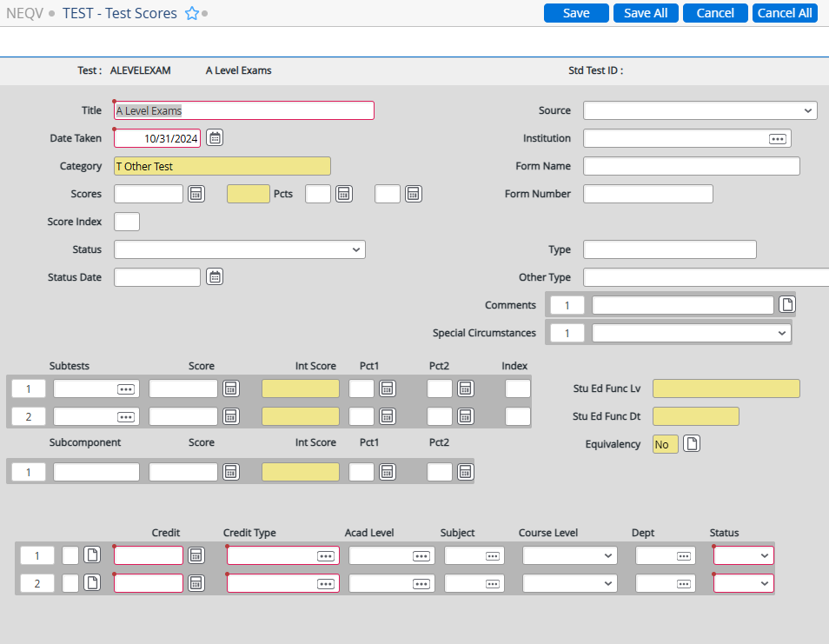Click the Subcomponent row 1 name field
829x644 pixels.
point(96,472)
